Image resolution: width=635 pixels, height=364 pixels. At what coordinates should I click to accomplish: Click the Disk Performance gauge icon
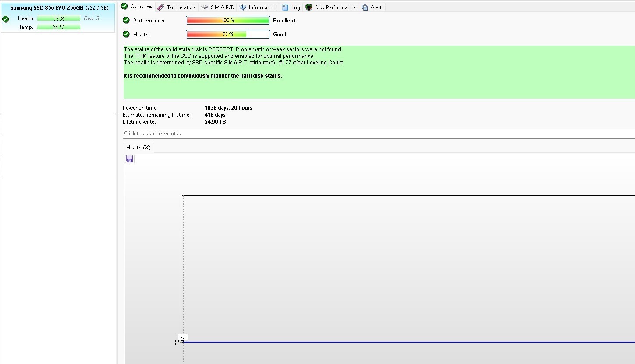[x=309, y=7]
